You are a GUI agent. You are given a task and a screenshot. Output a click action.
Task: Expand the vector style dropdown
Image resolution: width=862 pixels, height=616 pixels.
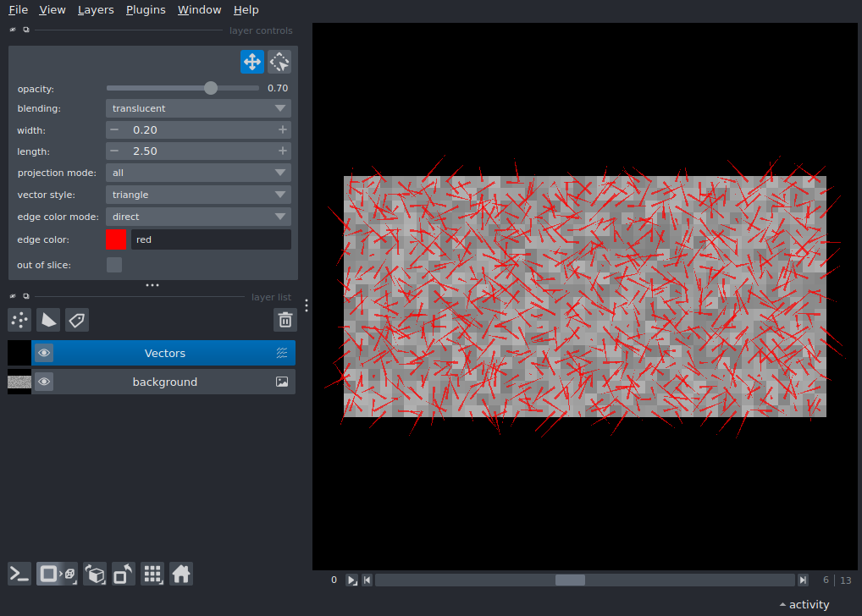pyautogui.click(x=198, y=195)
